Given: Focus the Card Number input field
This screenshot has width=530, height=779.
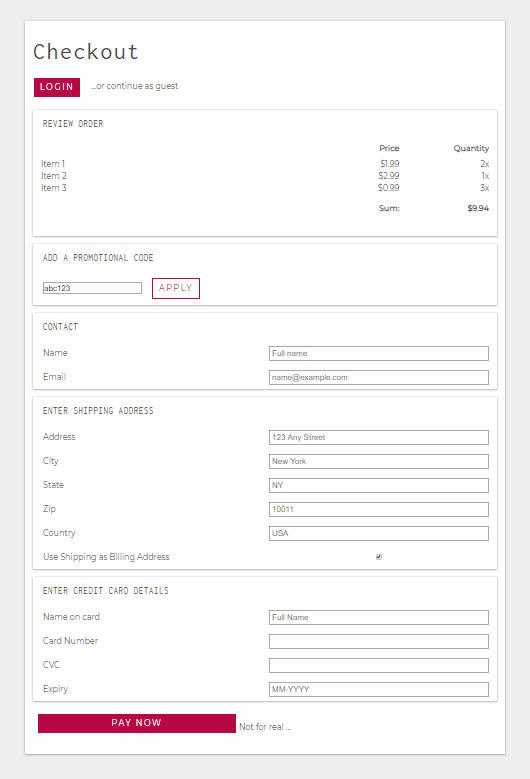Looking at the screenshot, I should click(x=379, y=641).
